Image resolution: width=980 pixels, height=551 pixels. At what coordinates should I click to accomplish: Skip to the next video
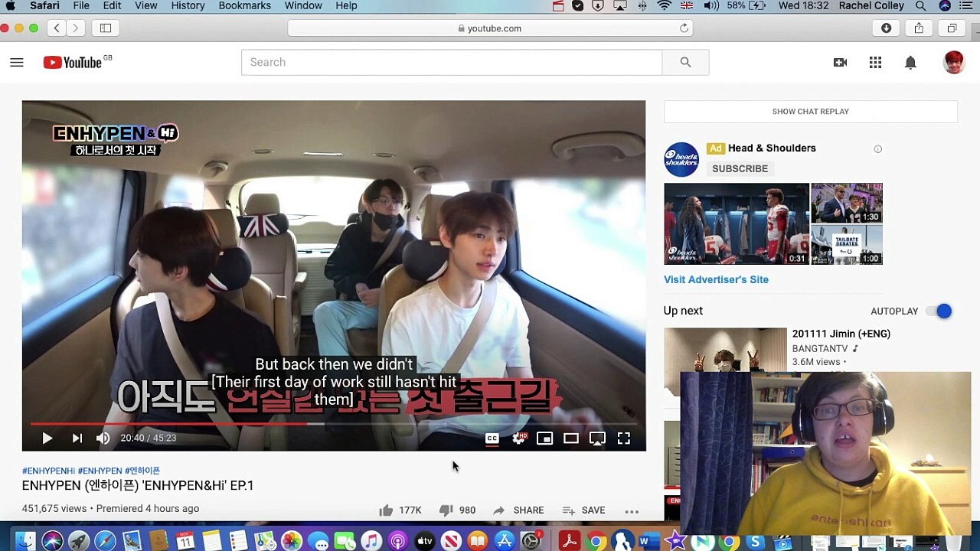[x=77, y=438]
